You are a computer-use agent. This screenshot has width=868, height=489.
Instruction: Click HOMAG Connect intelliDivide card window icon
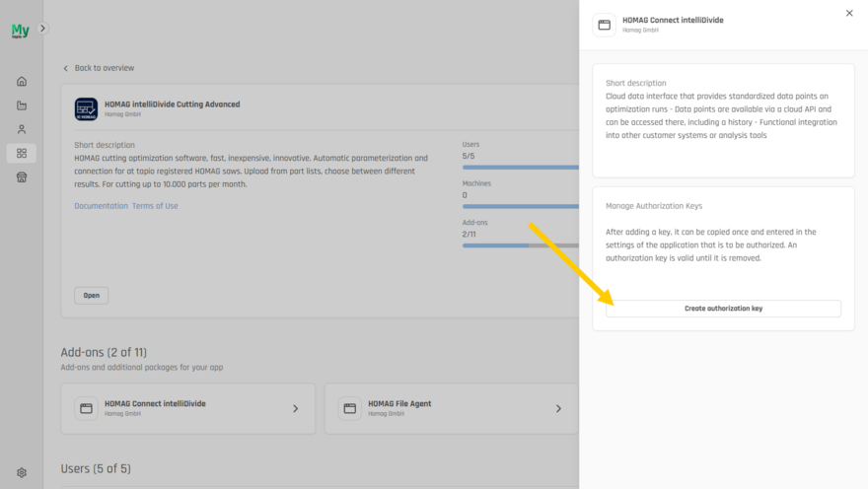pos(87,408)
